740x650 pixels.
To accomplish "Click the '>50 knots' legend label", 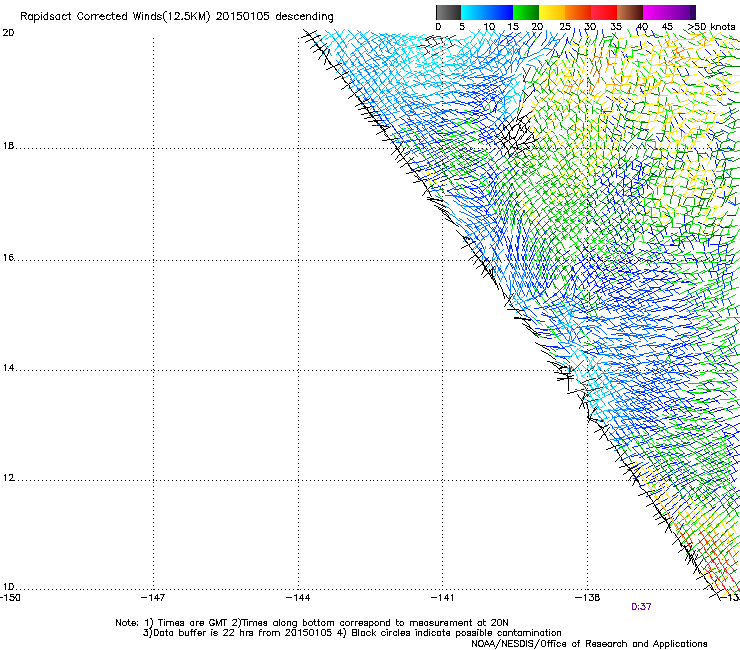I will tap(711, 27).
